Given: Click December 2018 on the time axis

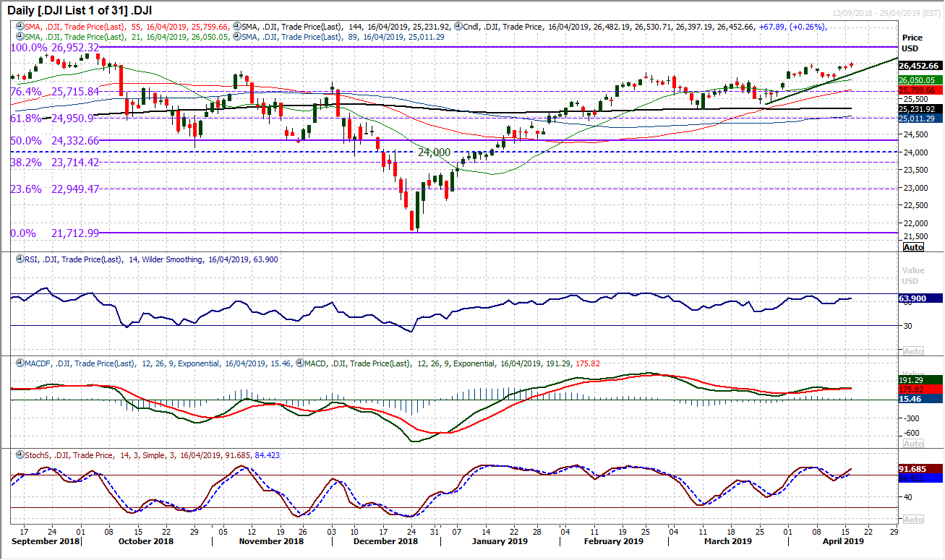Looking at the screenshot, I should point(387,540).
